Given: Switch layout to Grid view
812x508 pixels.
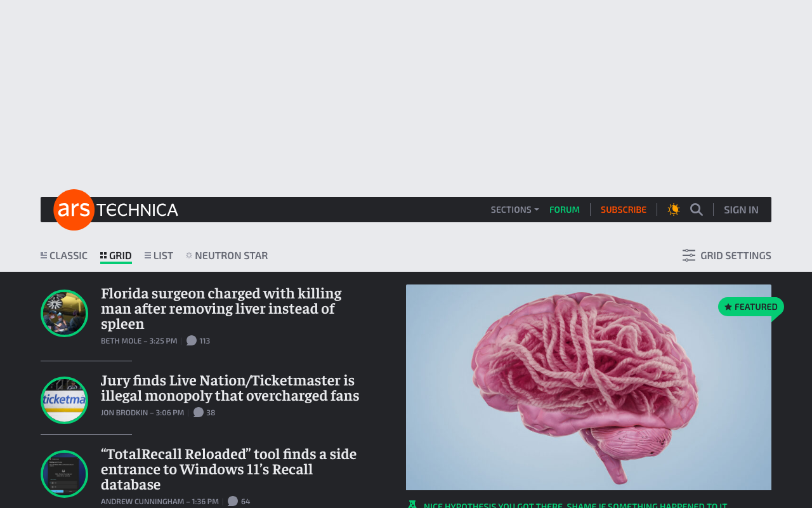Looking at the screenshot, I should pyautogui.click(x=115, y=254).
